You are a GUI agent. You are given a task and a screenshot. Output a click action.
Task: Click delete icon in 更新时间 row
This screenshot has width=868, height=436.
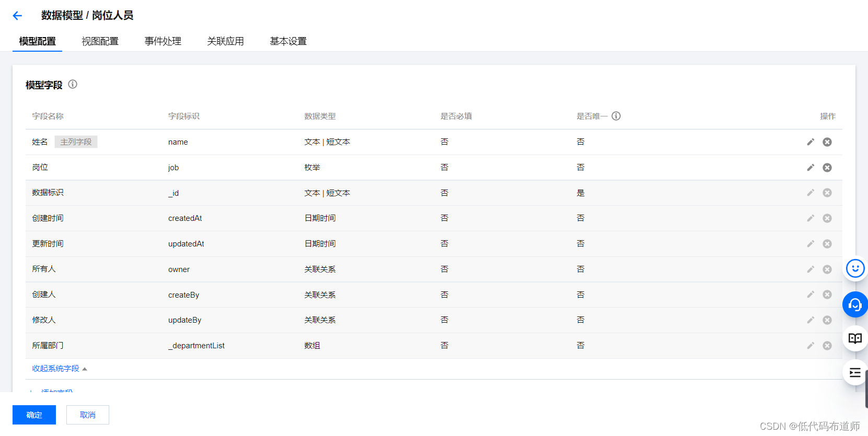pyautogui.click(x=827, y=244)
